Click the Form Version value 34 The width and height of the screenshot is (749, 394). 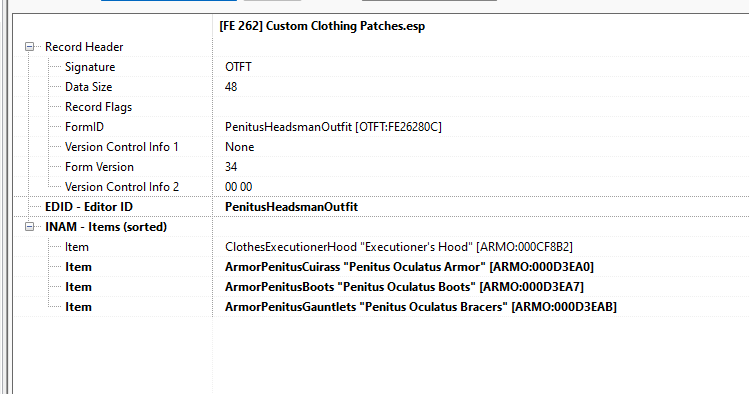pyautogui.click(x=231, y=167)
